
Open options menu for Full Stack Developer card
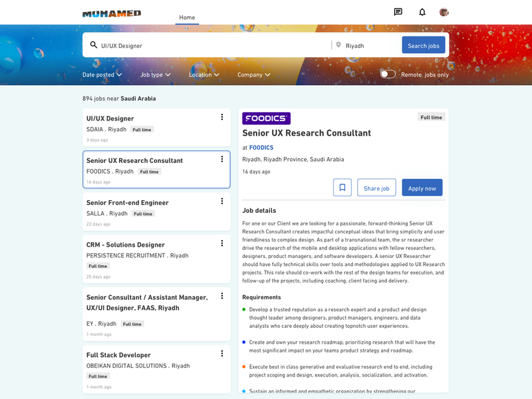(x=222, y=354)
